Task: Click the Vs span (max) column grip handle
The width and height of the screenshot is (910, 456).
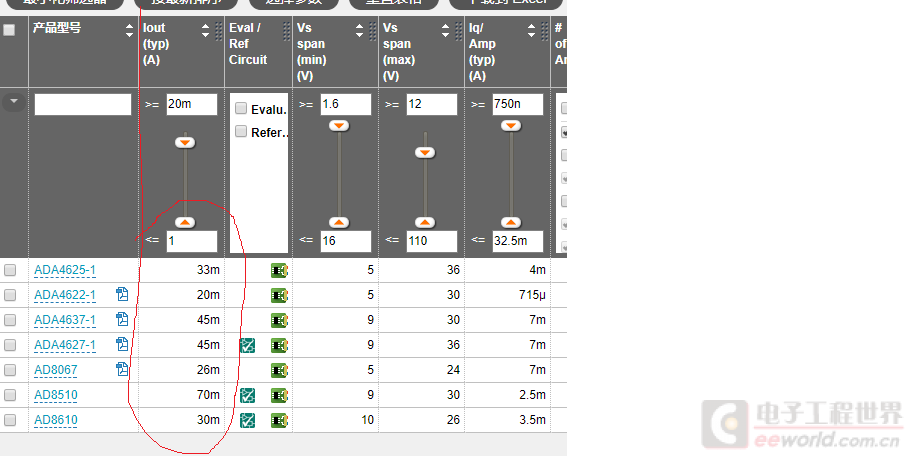Action: [x=458, y=31]
